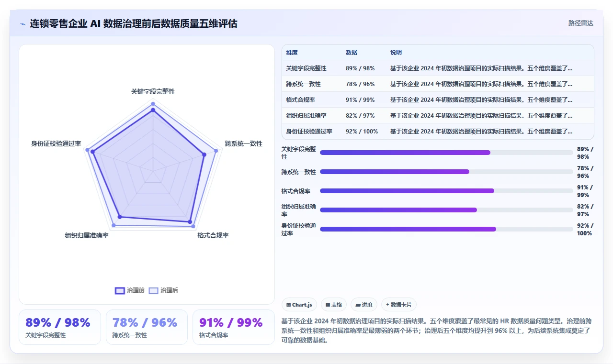Select the 组织归属准确率 table row
The image size is (613, 364).
pos(438,116)
